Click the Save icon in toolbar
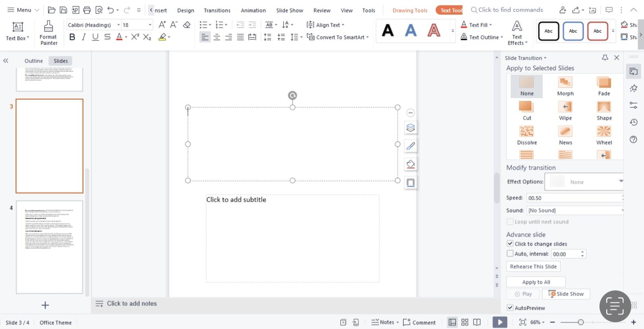Screen dimensions: 644x329 [x=63, y=10]
